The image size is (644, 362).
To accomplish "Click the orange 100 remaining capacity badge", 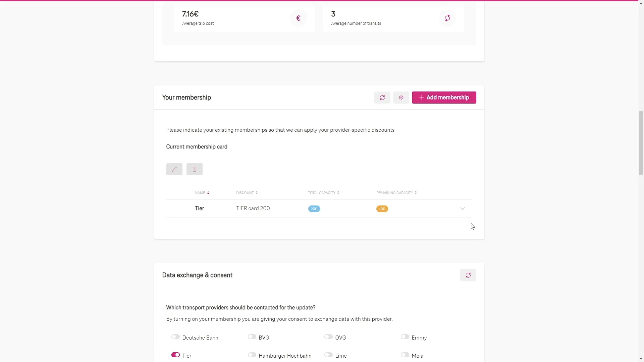I will (382, 209).
